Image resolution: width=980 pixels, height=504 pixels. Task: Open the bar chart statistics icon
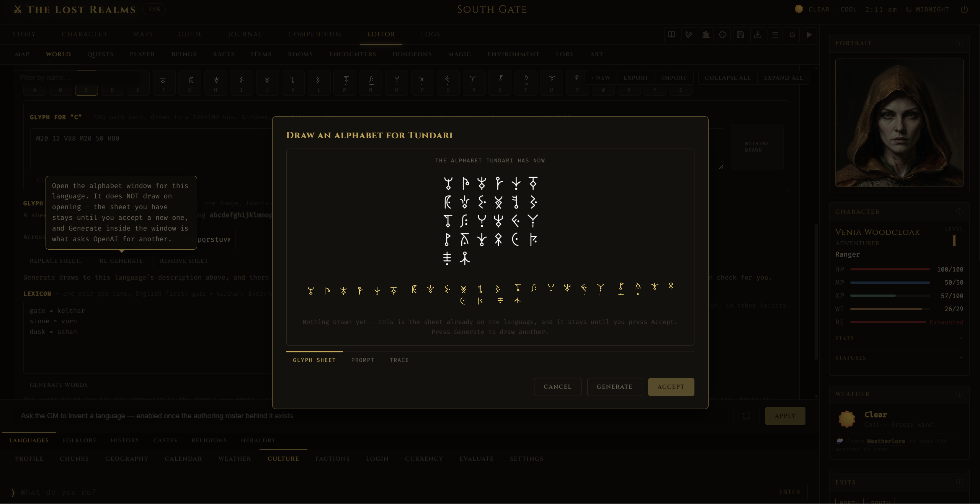pyautogui.click(x=706, y=34)
